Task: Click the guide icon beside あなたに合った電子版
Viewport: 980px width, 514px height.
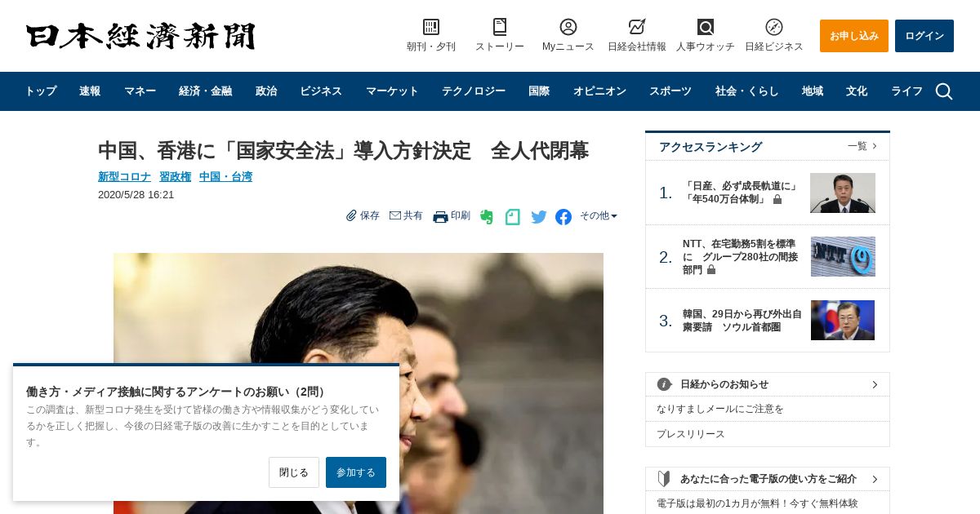Action: point(664,479)
